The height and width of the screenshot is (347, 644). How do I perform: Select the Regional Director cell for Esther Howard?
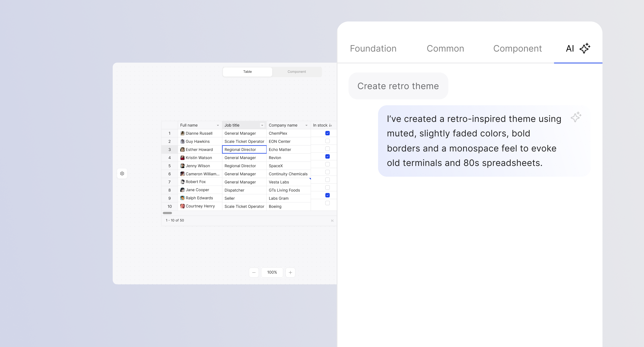point(244,150)
